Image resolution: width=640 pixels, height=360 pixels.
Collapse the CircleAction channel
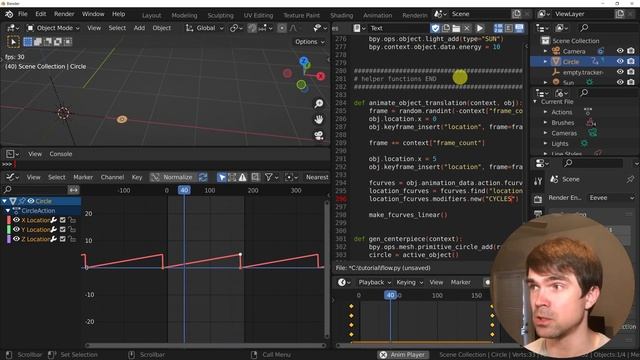pos(8,211)
